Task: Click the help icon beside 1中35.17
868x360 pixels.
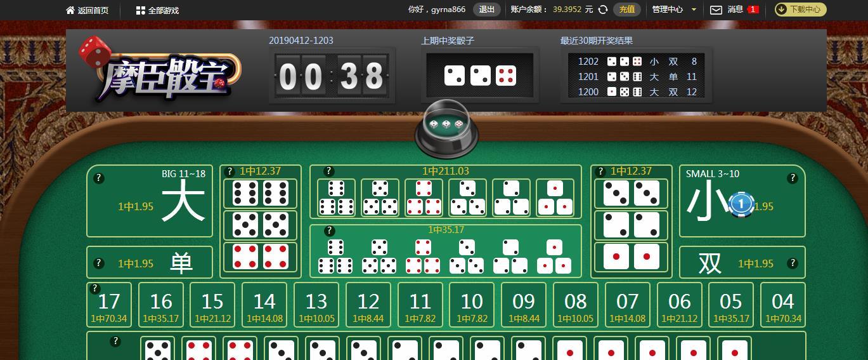Action: click(328, 230)
